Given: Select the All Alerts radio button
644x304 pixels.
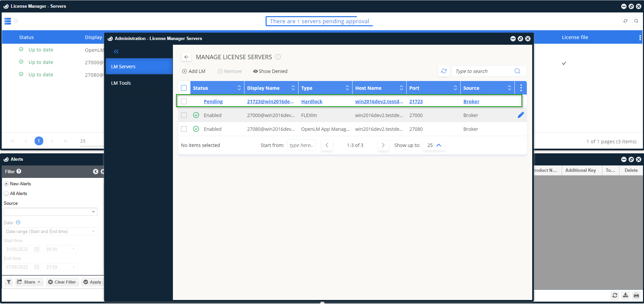Looking at the screenshot, I should click(6, 193).
